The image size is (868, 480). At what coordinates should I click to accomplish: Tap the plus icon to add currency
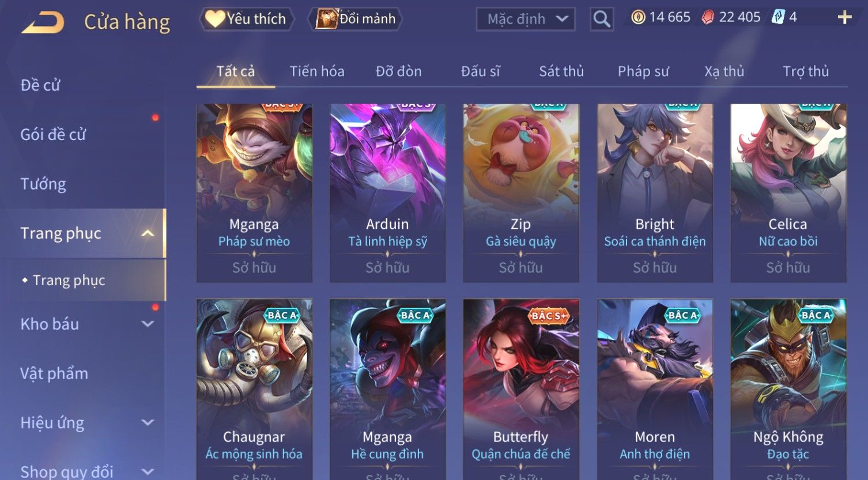[x=844, y=17]
